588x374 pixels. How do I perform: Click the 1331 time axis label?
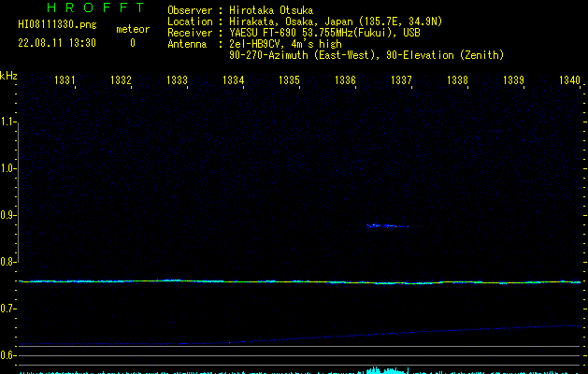pos(65,79)
